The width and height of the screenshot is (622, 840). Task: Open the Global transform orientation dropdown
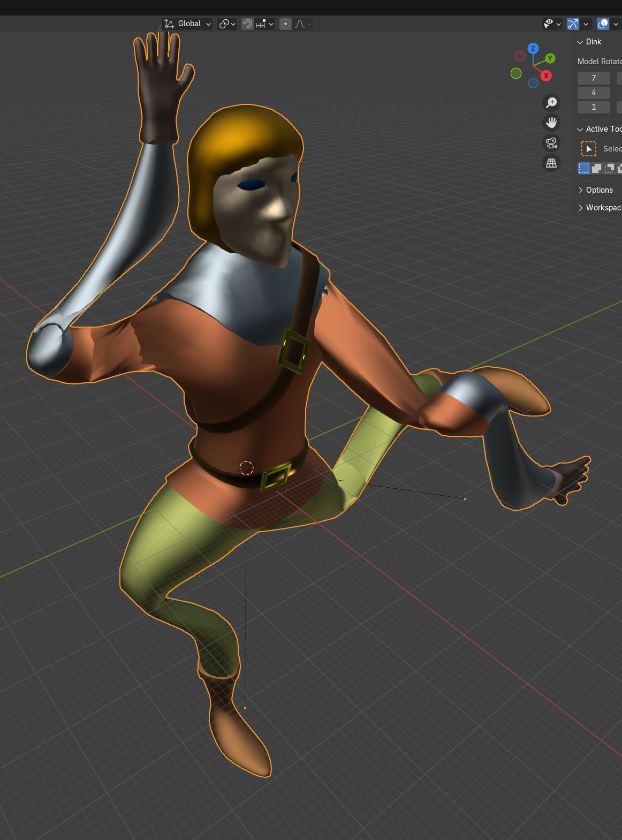coord(187,24)
